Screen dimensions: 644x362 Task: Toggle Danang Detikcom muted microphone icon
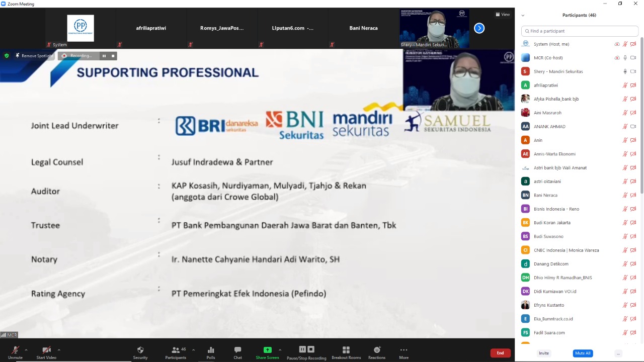(625, 264)
